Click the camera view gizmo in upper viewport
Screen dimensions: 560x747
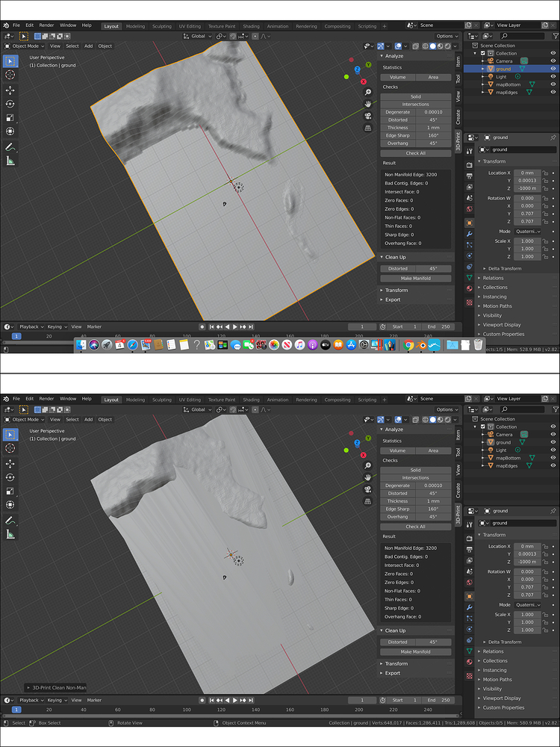point(368,116)
